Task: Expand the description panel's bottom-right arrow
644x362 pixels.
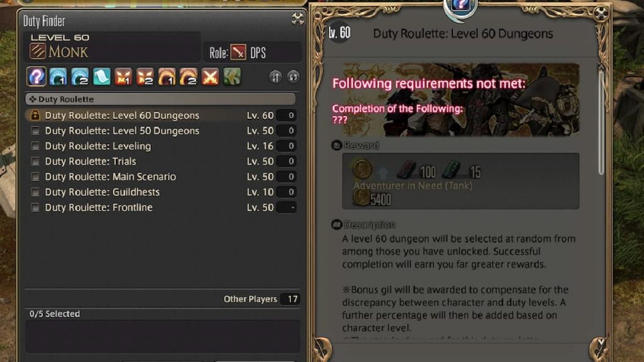Action: tap(599, 349)
